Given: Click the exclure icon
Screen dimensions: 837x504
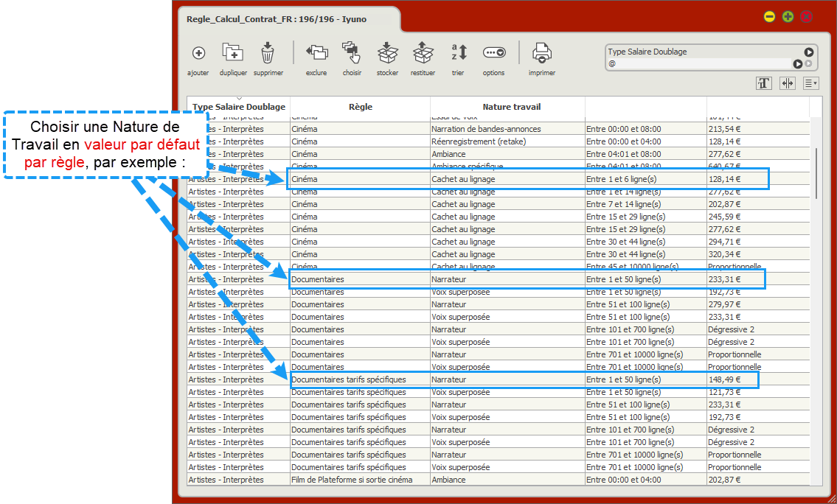Looking at the screenshot, I should point(316,53).
